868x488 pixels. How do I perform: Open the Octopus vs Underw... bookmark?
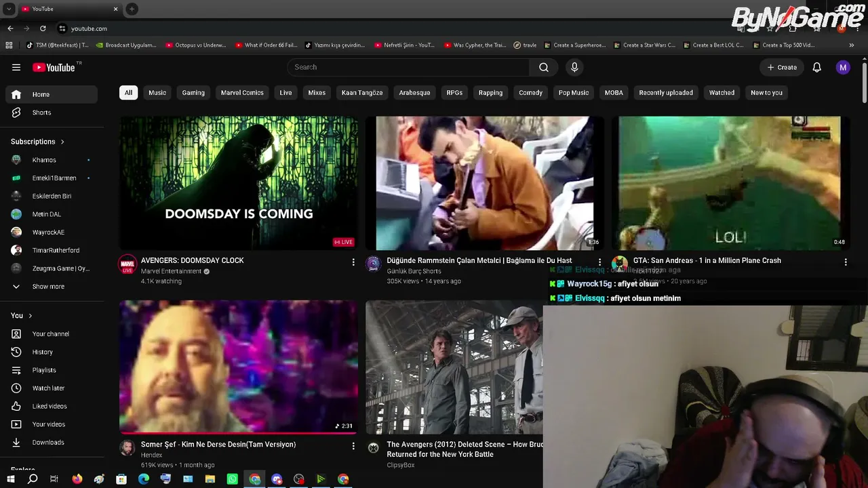(x=195, y=45)
